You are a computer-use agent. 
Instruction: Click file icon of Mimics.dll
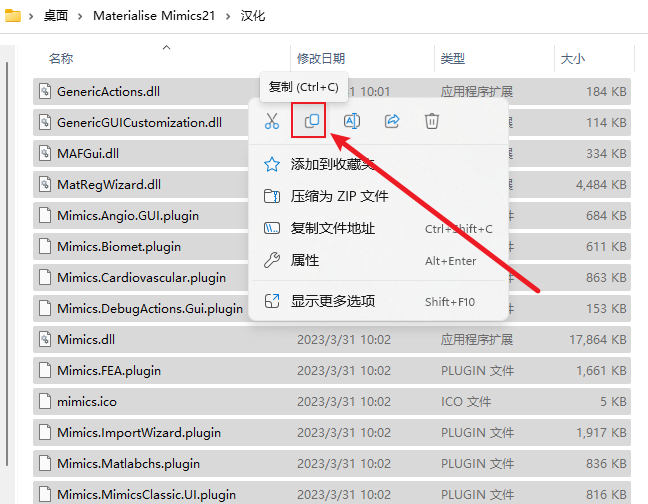coord(45,339)
